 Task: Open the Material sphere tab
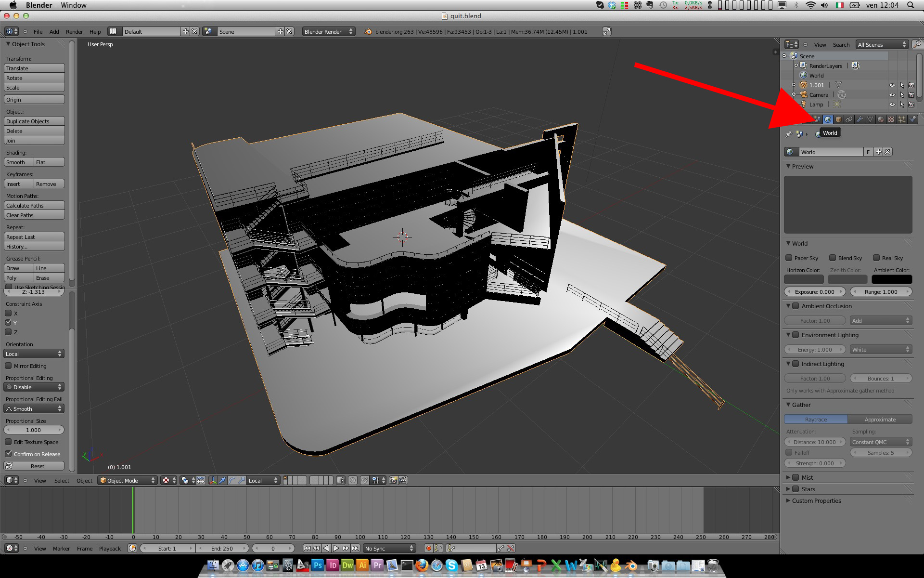[881, 119]
